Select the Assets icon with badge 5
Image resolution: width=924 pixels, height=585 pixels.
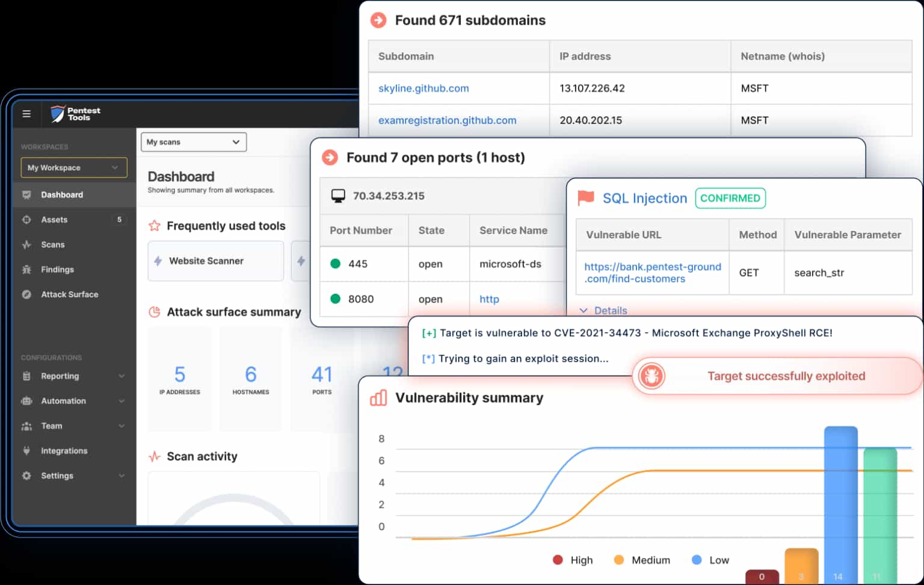click(x=26, y=219)
